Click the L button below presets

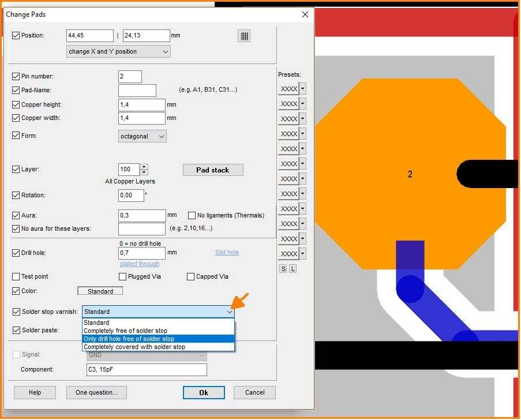tap(293, 269)
